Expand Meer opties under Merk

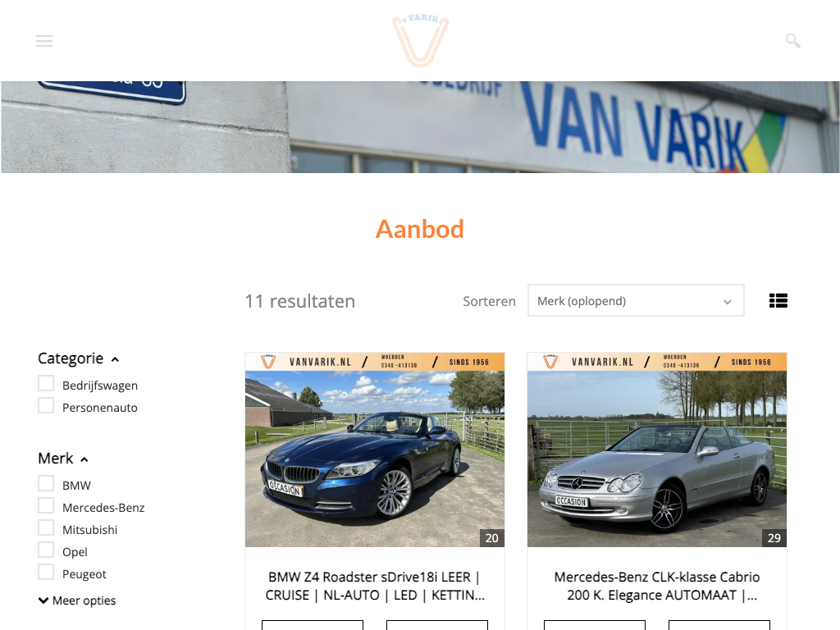pyautogui.click(x=77, y=600)
